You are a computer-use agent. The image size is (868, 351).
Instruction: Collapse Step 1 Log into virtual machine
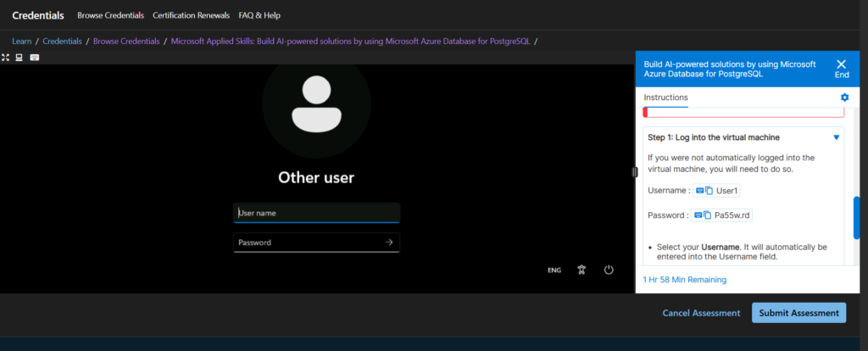(836, 137)
